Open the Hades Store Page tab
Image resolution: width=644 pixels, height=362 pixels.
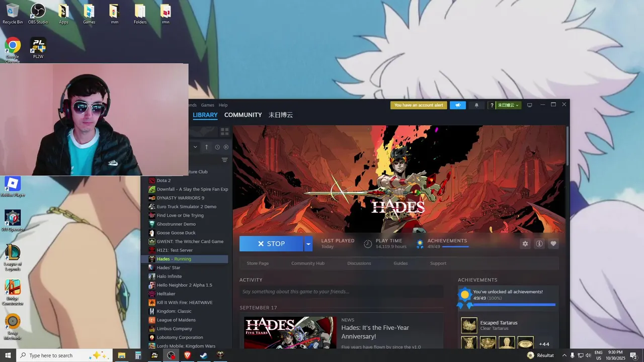point(258,263)
